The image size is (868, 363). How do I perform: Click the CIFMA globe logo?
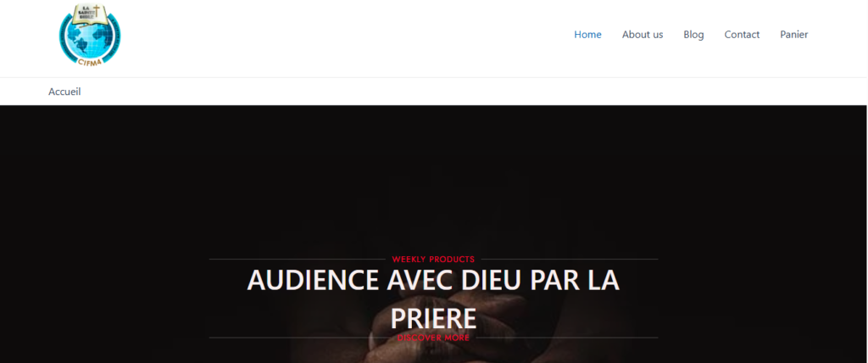click(x=90, y=36)
